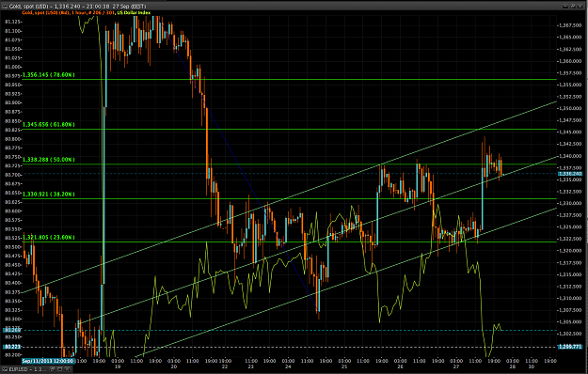The image size is (588, 374).
Task: Click the Sep/11/2013 12:00:00 date marker
Action: [48, 361]
